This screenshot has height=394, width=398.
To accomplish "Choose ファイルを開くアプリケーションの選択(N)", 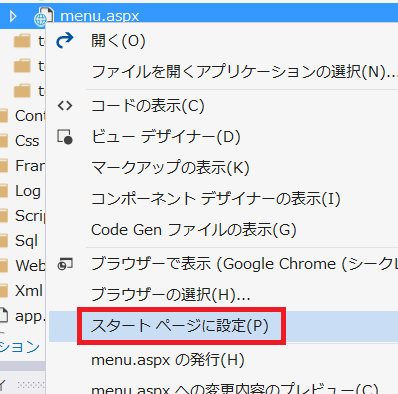I will 244,72.
